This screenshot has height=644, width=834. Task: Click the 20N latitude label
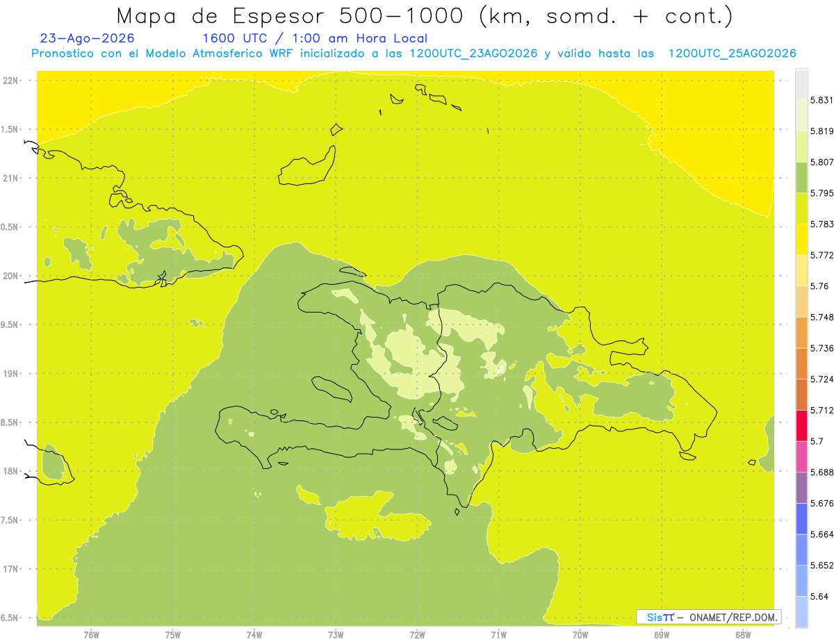point(10,276)
